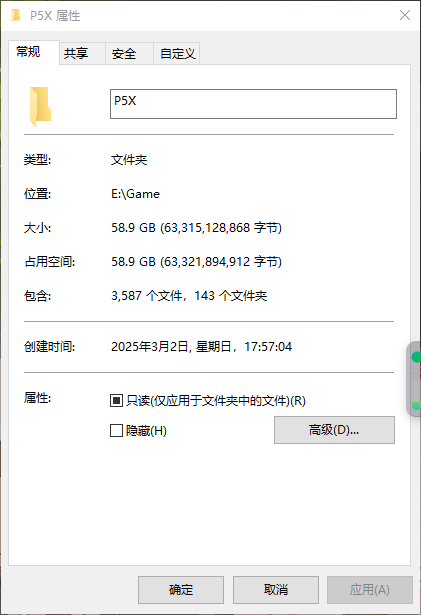Click the green dot on the side widget
421x615 pixels.
tap(416, 357)
